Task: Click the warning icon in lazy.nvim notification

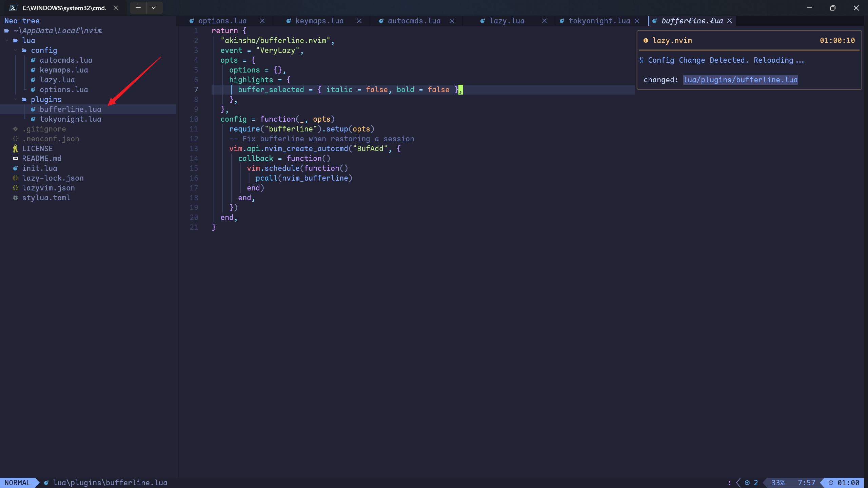Action: coord(646,41)
